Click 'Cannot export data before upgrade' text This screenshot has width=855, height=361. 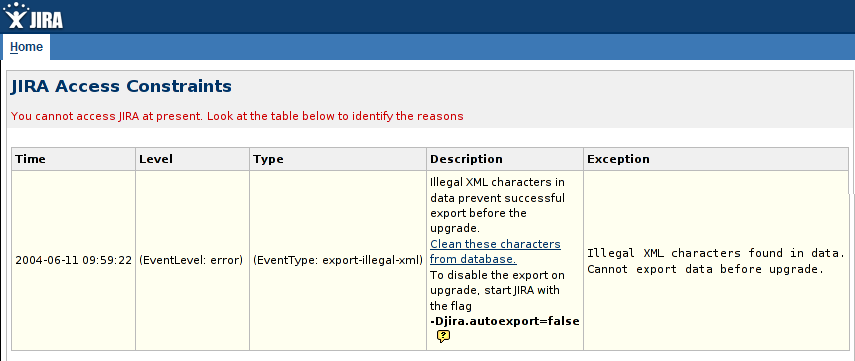[705, 269]
